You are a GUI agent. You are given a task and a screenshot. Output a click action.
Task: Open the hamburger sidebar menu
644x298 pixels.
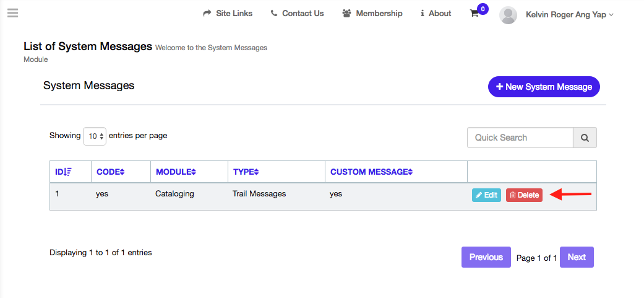[x=12, y=13]
